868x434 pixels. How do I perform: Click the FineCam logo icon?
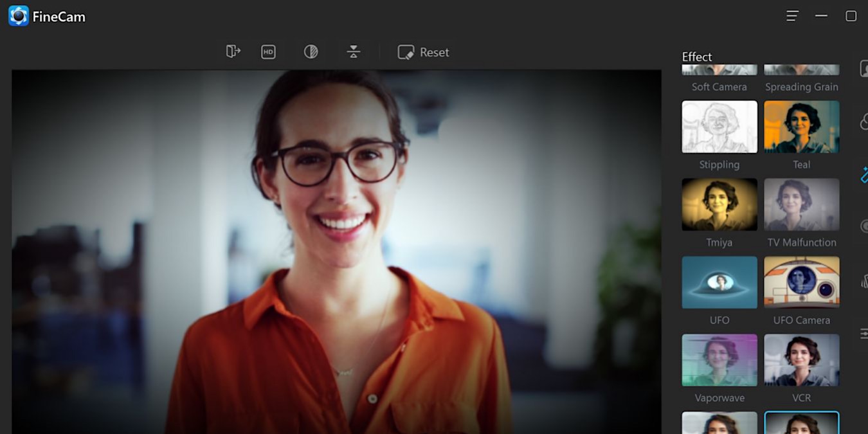coord(17,15)
